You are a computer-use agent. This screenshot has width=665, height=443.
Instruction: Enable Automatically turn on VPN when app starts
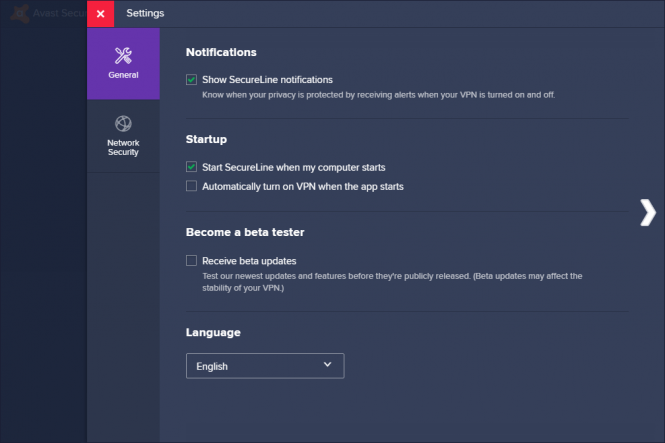[x=191, y=186]
